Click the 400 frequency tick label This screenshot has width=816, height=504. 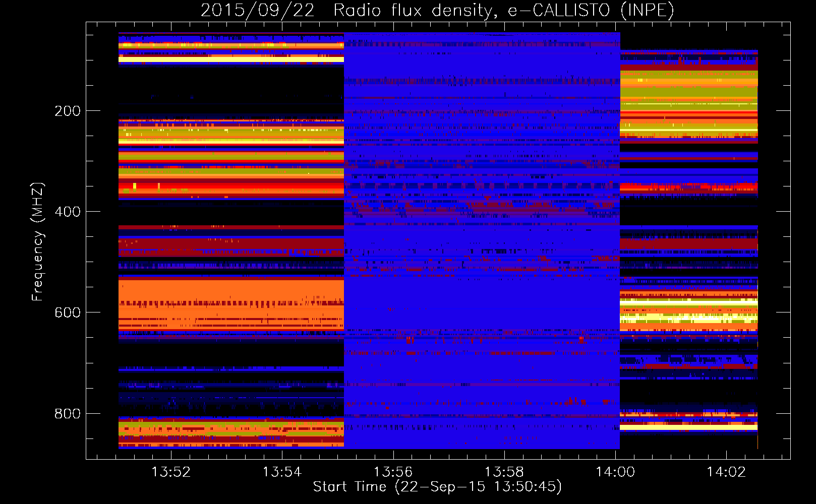point(68,212)
